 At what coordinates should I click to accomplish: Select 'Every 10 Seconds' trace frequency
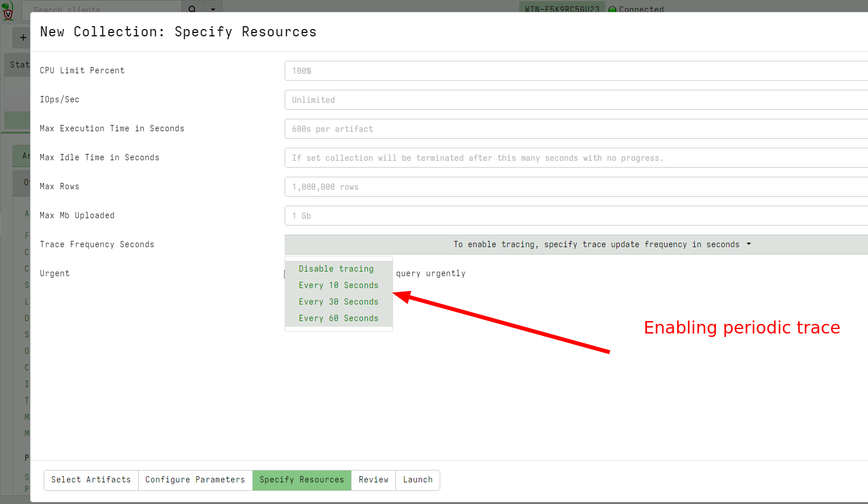click(338, 285)
